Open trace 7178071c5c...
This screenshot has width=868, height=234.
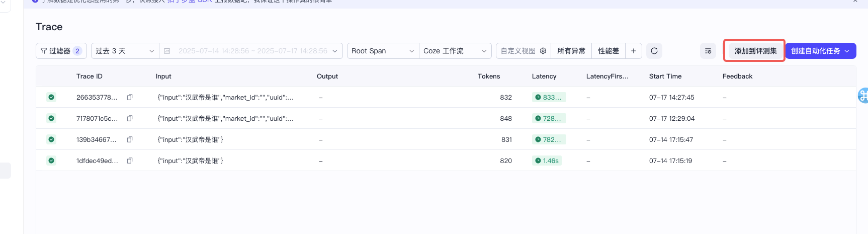tap(97, 118)
